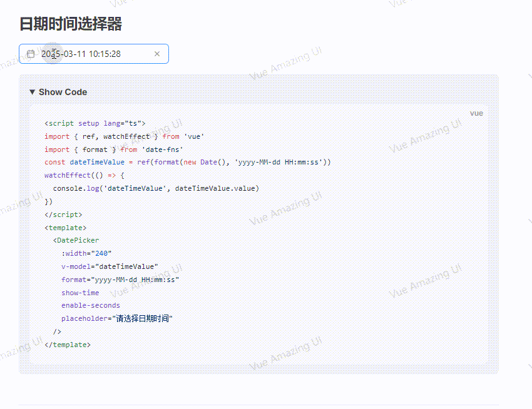Screen dimensions: 532x409
Task: Click the 'vue' language label
Action: pyautogui.click(x=476, y=113)
